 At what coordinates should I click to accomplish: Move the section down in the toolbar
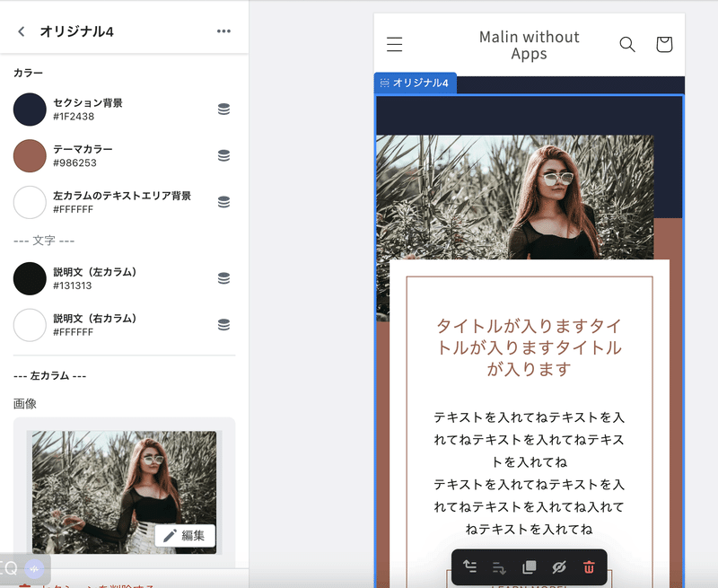499,568
